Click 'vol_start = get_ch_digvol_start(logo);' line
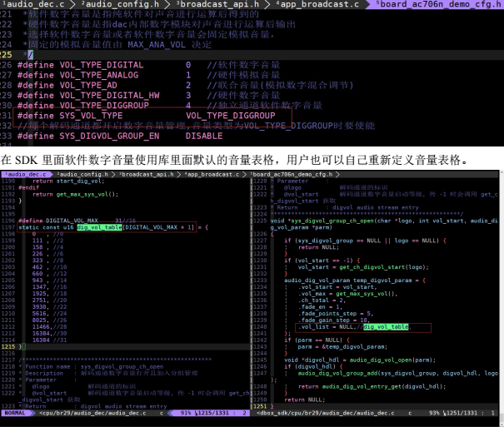The width and height of the screenshot is (504, 427). [363, 267]
